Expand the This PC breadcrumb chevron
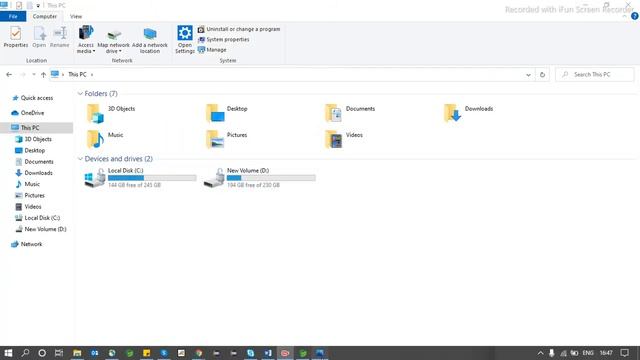 coord(92,75)
